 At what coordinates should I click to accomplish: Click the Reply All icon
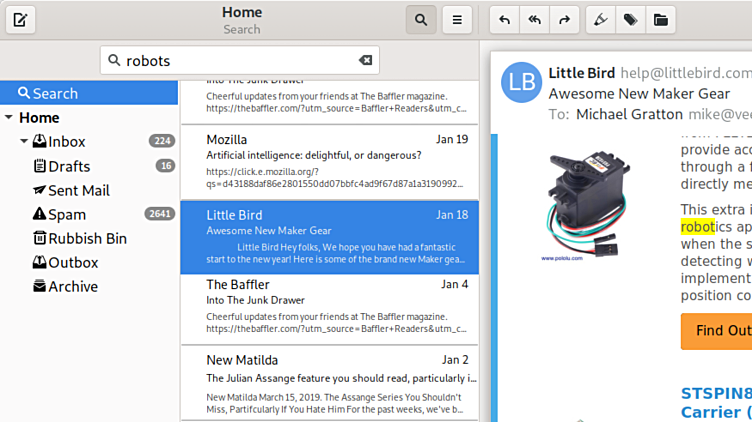click(x=535, y=20)
